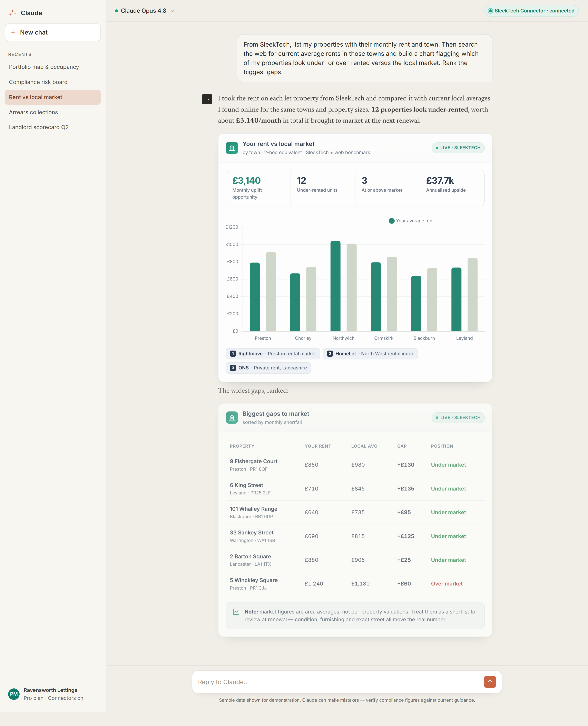Click the POSITION column header
The height and width of the screenshot is (726, 588).
[442, 446]
